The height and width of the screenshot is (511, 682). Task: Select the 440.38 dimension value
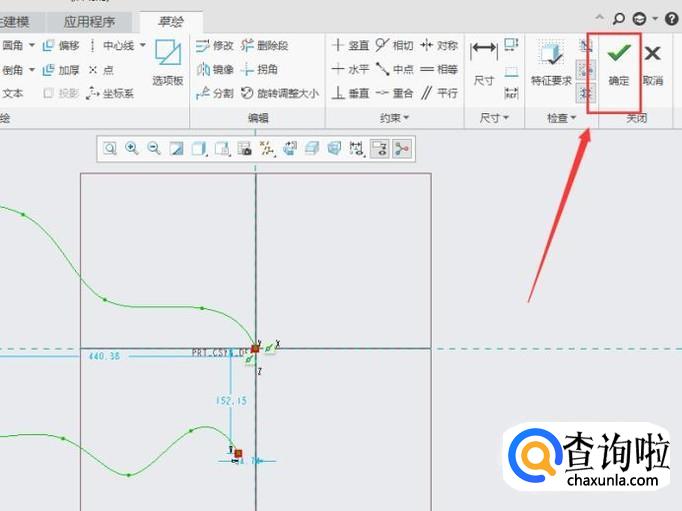point(104,356)
